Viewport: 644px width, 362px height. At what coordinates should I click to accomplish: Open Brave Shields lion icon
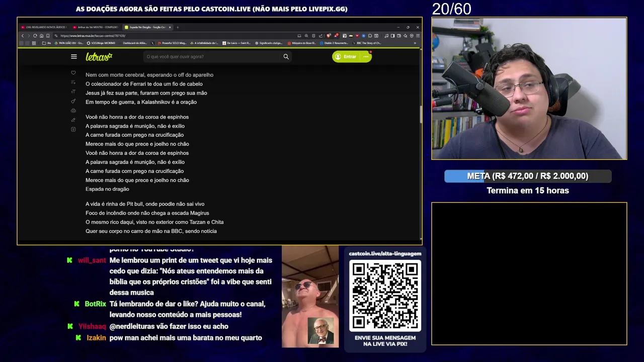(x=329, y=36)
